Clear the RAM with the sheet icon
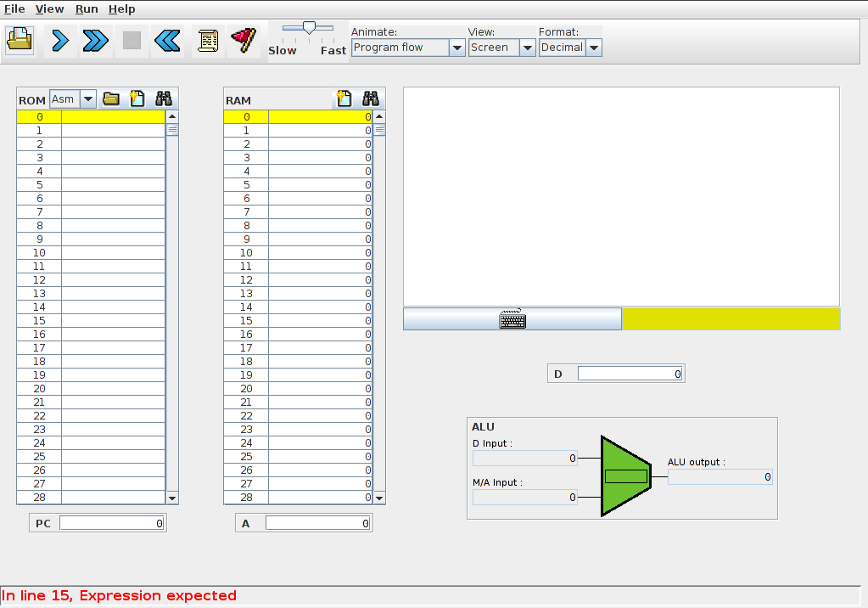Screen dimensions: 868x608 coord(344,99)
